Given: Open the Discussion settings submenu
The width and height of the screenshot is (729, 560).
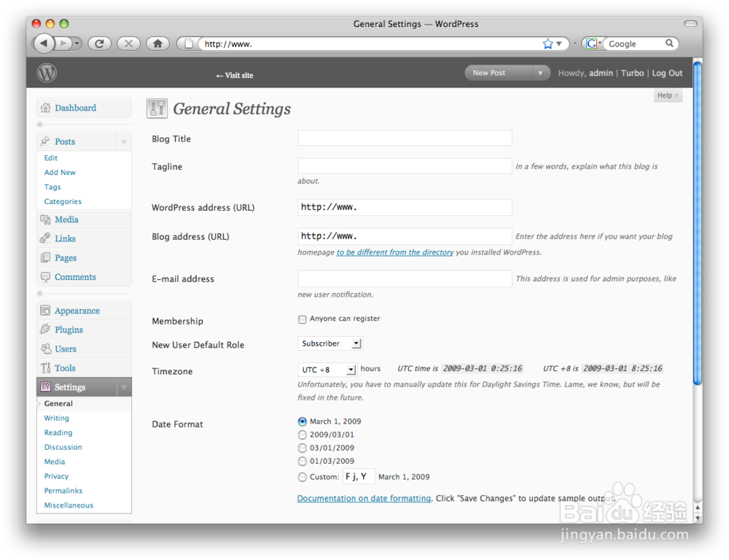Looking at the screenshot, I should pos(63,447).
